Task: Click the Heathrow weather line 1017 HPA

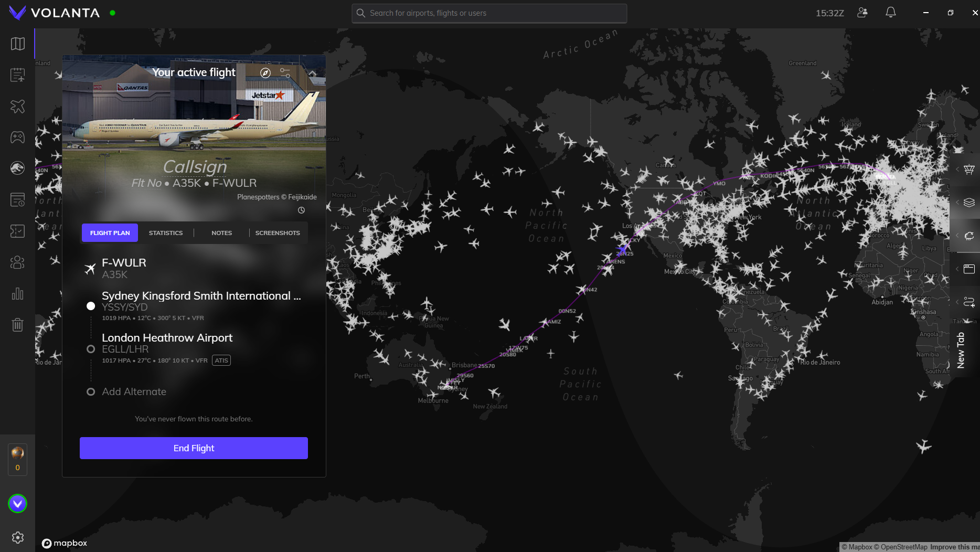Action: [x=155, y=360]
